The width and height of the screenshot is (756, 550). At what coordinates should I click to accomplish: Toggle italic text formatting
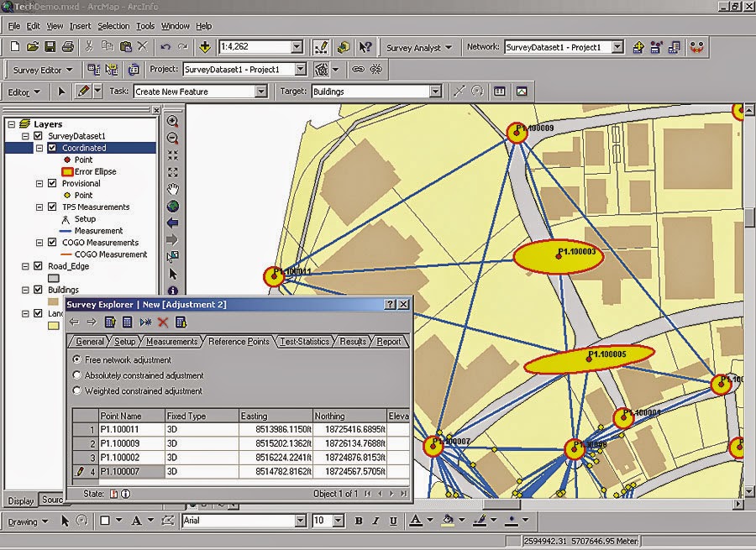pos(376,521)
